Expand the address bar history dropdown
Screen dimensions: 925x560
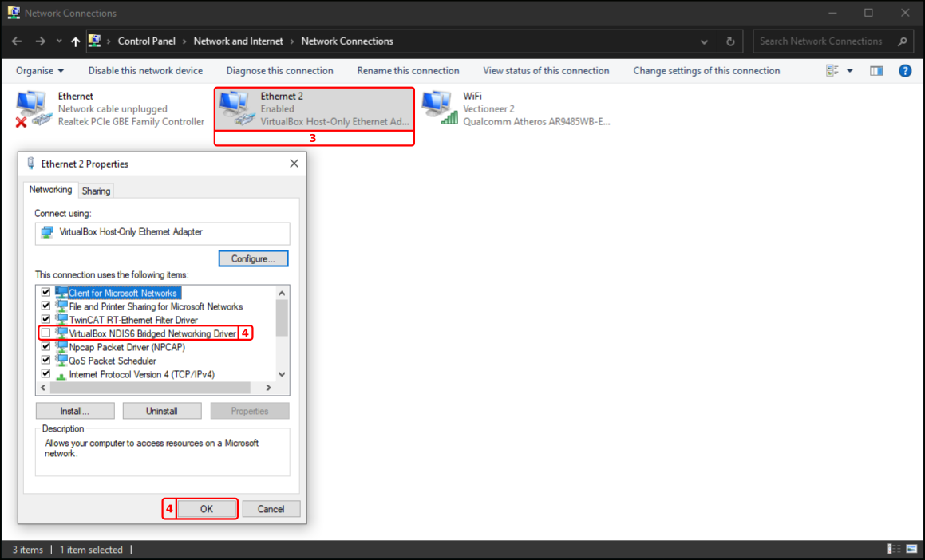tap(704, 41)
